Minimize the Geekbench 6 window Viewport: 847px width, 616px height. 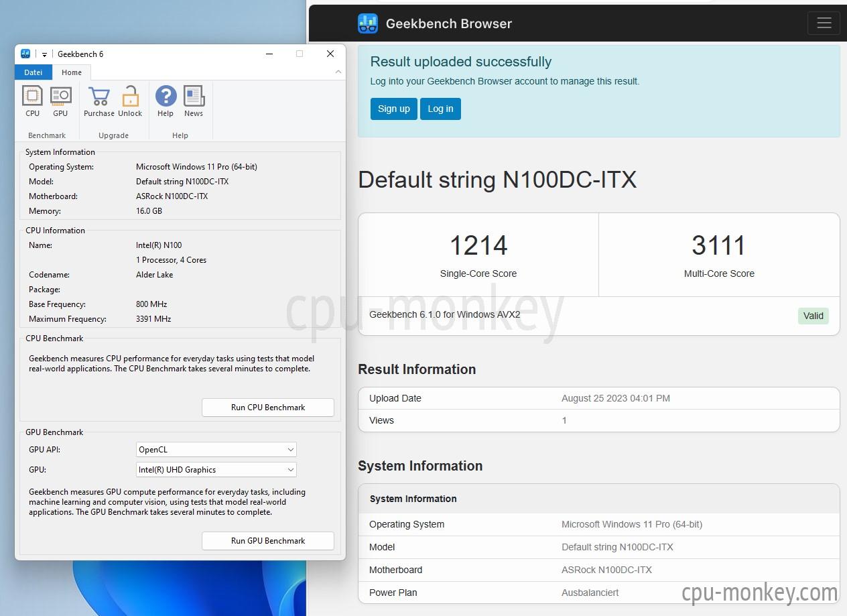(x=269, y=54)
